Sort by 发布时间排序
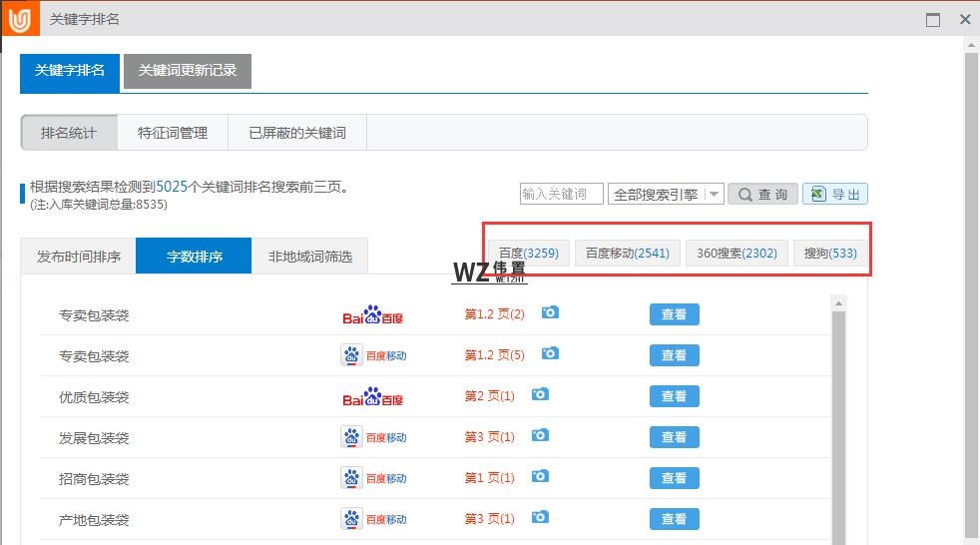 [x=79, y=257]
